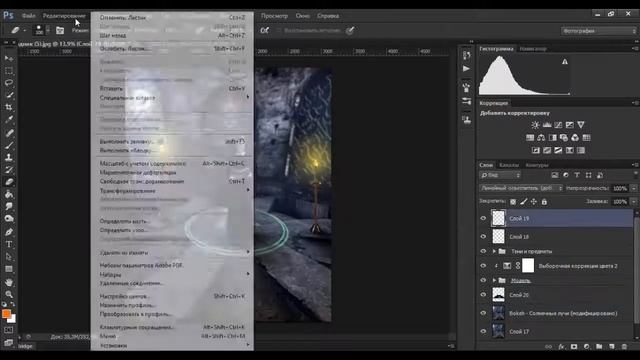This screenshot has width=640, height=360.
Task: Click the foreground orange color swatch
Action: [x=6, y=313]
